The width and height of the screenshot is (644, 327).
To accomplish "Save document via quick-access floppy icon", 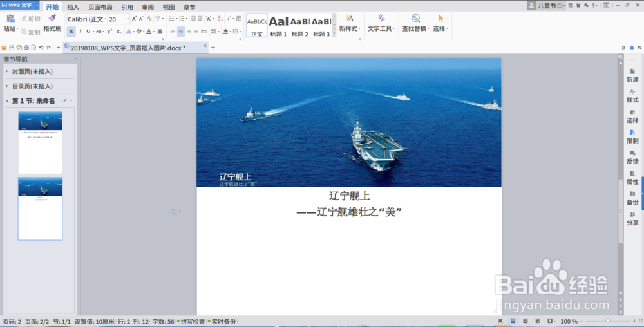I will 12,48.
